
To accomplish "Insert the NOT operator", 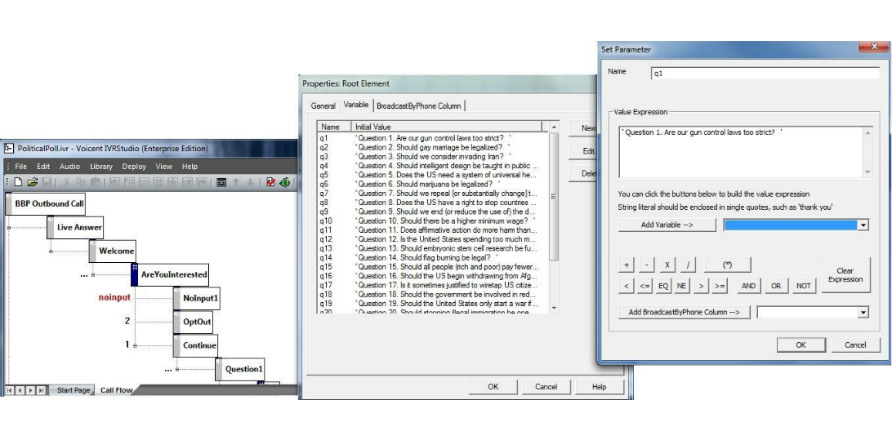I will coord(803,286).
